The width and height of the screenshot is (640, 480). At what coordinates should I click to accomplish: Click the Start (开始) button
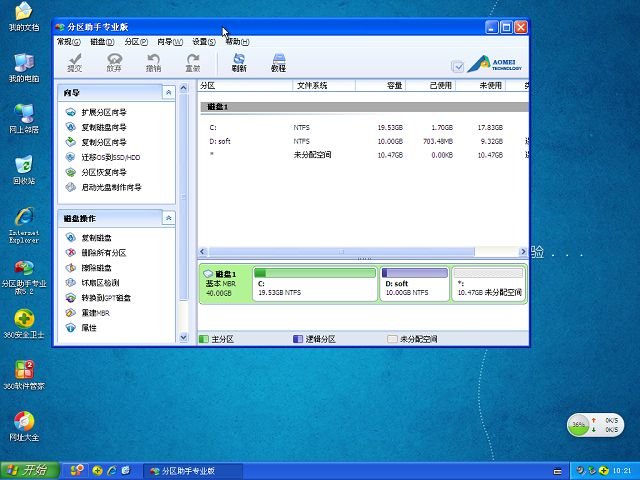tap(30, 471)
